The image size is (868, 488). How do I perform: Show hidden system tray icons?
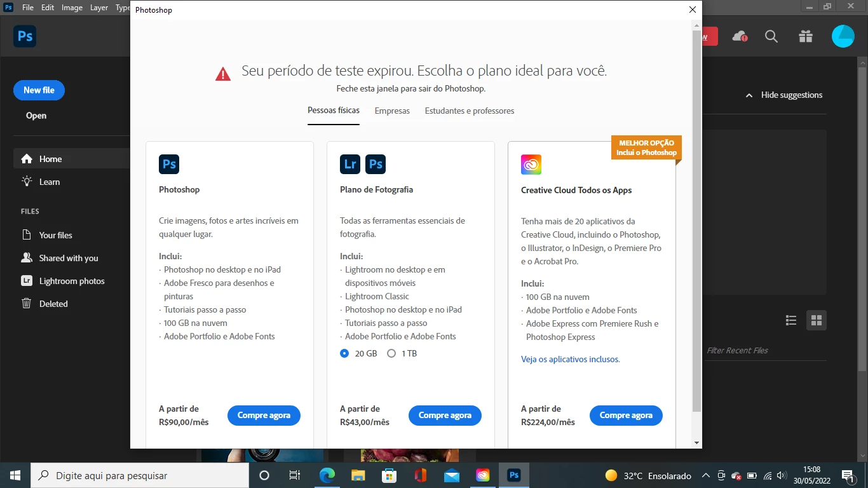pos(705,475)
